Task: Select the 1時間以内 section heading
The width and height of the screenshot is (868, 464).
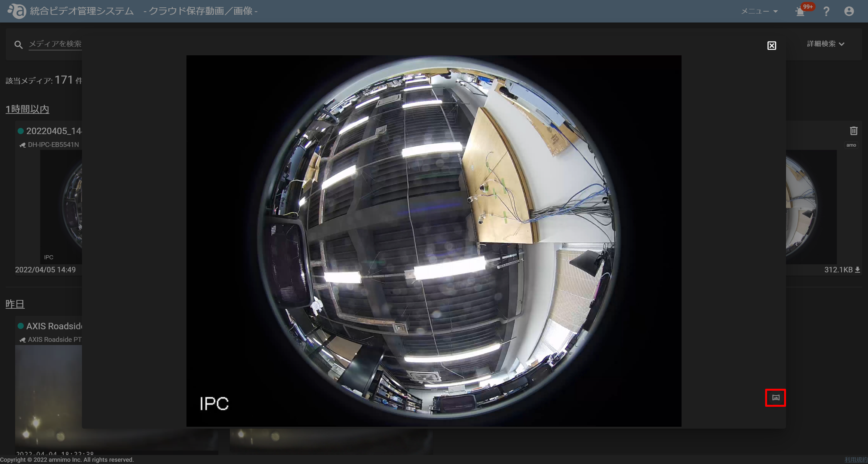Action: coord(27,109)
